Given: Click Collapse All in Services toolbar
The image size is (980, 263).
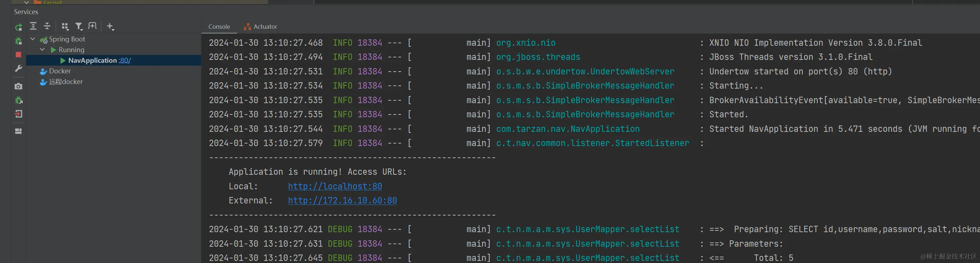Looking at the screenshot, I should pyautogui.click(x=47, y=26).
